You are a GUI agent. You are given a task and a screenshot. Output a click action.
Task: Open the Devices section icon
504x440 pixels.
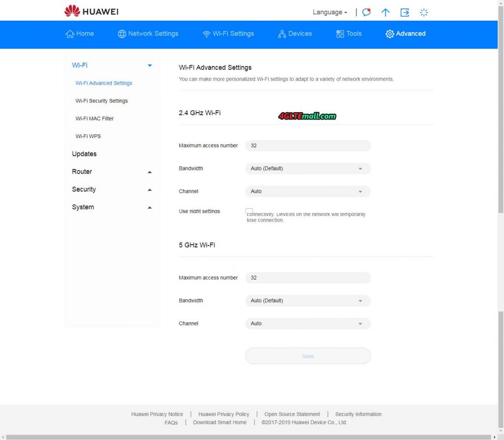282,33
